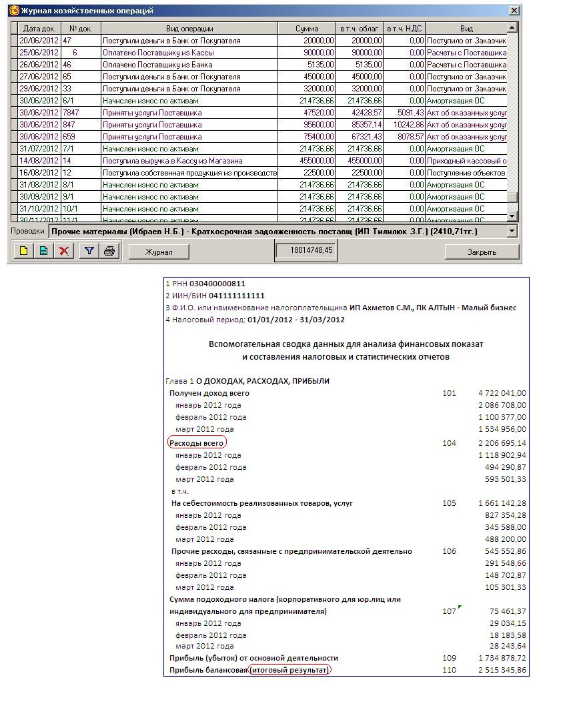
Task: Click the total income value 4 722 041,00
Action: [502, 393]
